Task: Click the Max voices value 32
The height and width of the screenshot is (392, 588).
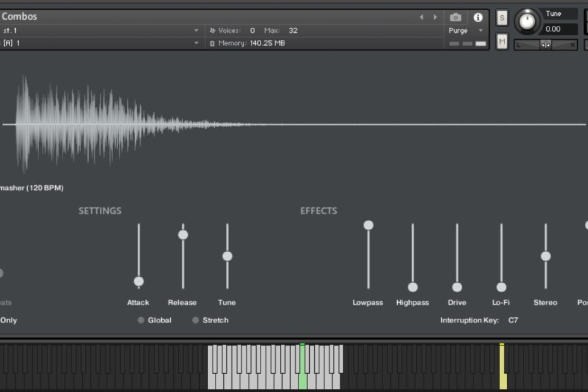Action: (293, 30)
